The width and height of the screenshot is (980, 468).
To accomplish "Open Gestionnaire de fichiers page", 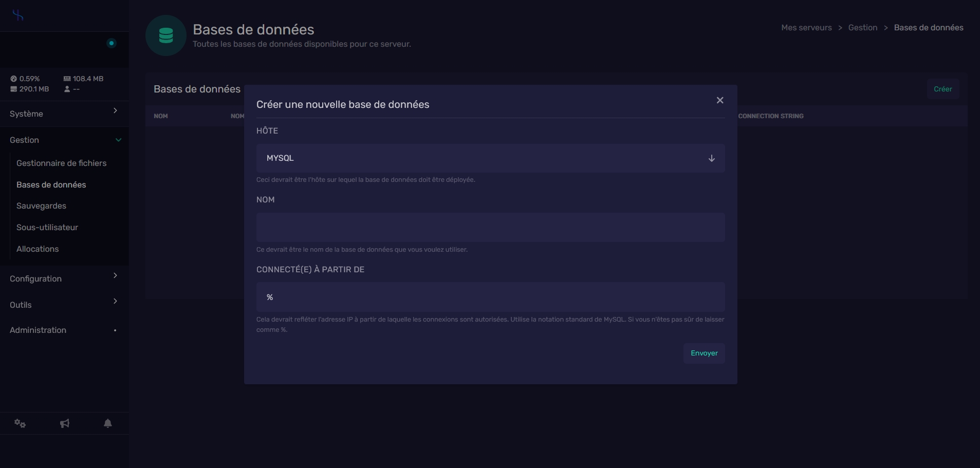I will [x=61, y=163].
